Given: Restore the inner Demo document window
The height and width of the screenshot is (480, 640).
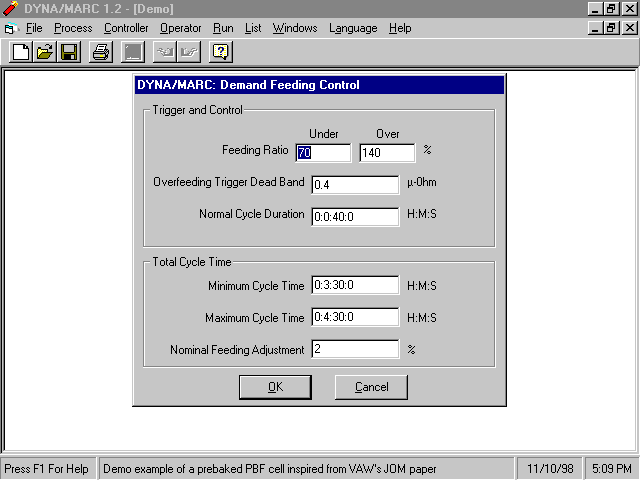Looking at the screenshot, I should point(611,28).
